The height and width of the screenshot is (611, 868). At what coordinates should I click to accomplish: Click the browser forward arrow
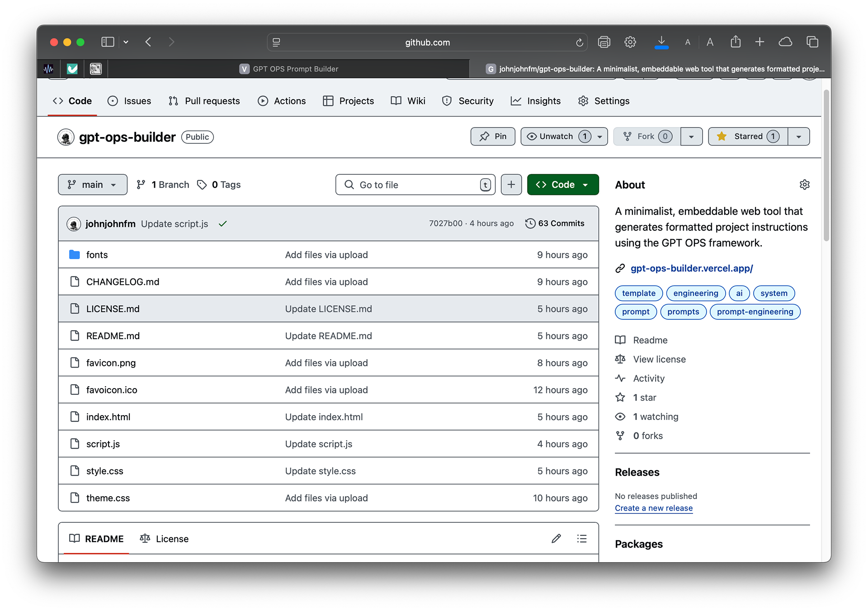171,42
